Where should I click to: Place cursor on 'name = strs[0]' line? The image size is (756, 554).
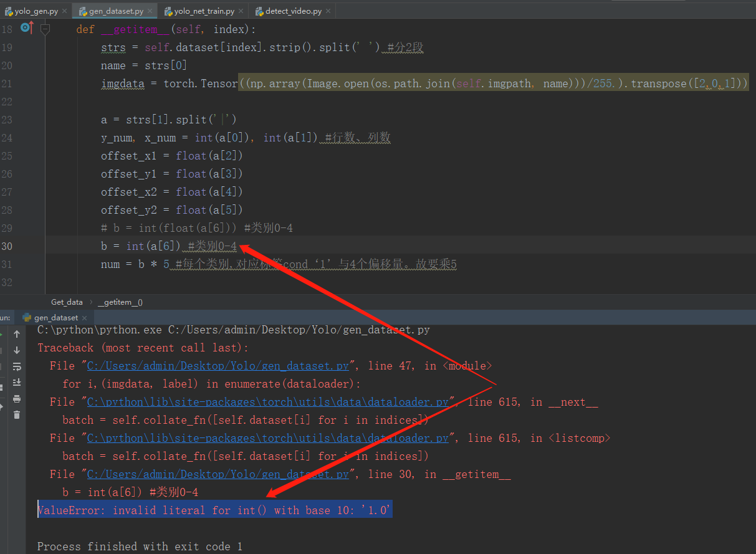144,65
